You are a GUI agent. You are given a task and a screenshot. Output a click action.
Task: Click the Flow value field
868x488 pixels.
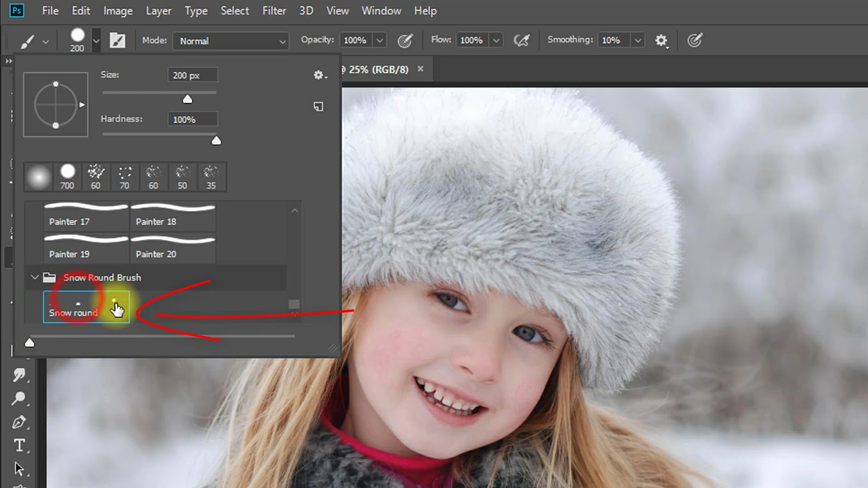coord(471,40)
